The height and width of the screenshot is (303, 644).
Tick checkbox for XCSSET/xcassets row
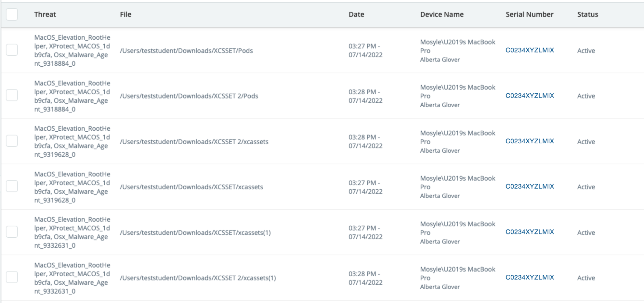[12, 186]
